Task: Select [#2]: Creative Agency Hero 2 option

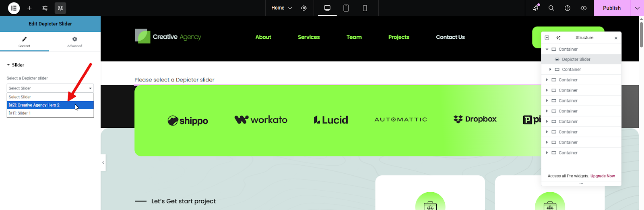Action: [x=50, y=105]
